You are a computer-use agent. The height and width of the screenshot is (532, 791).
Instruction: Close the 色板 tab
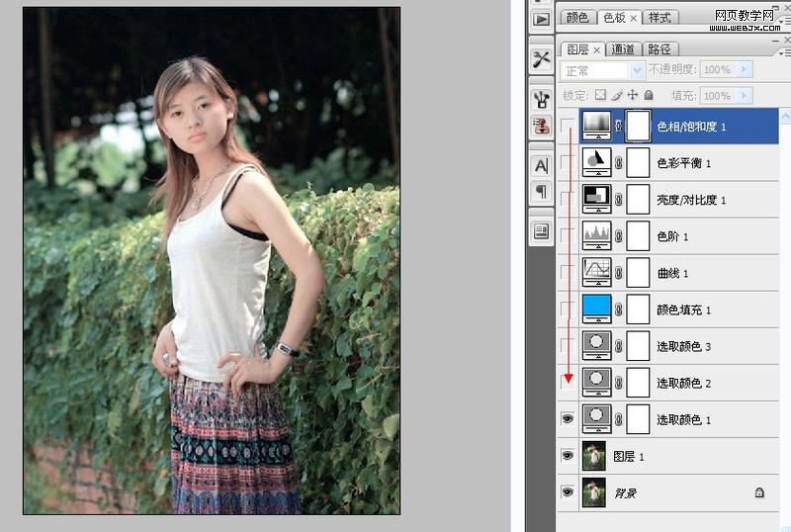pyautogui.click(x=634, y=18)
